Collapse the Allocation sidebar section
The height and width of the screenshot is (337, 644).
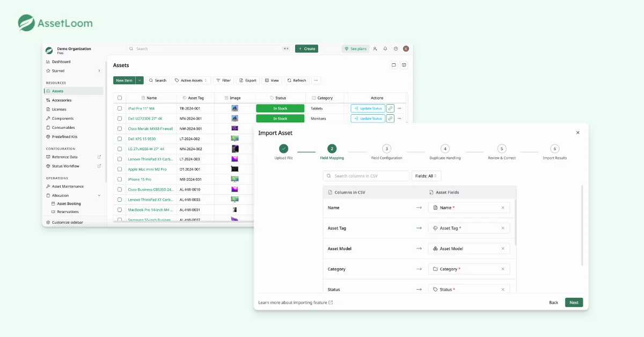point(99,196)
